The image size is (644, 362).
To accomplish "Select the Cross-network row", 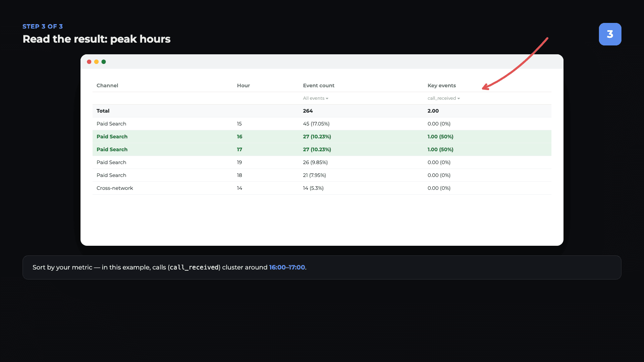I will point(322,188).
